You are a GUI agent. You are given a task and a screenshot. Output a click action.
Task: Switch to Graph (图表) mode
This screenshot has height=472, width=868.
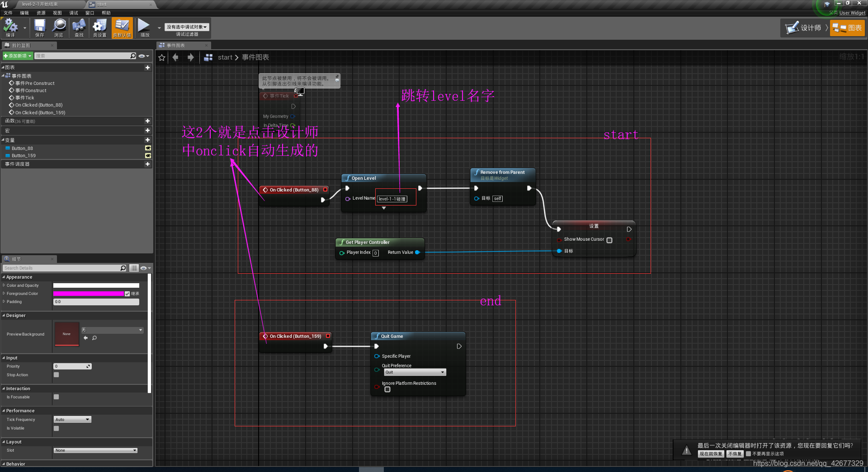click(x=847, y=28)
